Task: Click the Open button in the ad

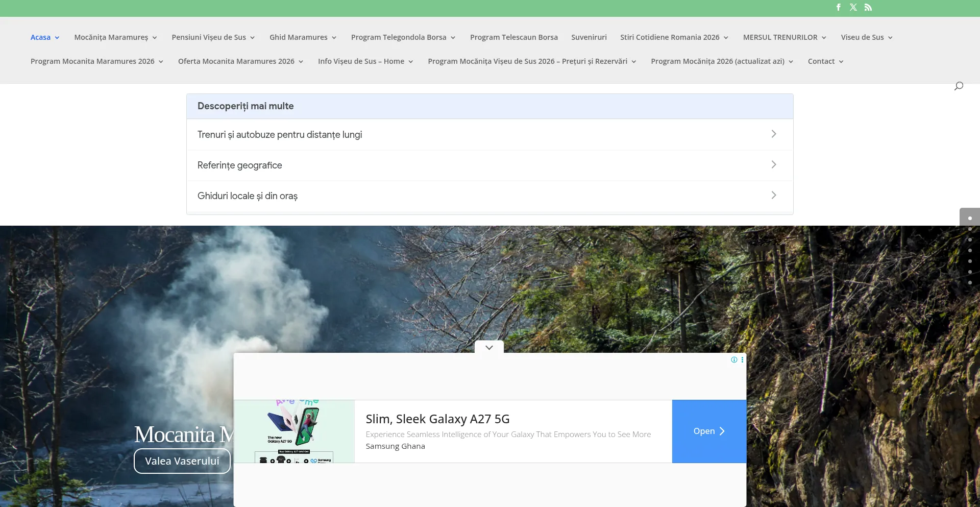Action: coord(709,431)
